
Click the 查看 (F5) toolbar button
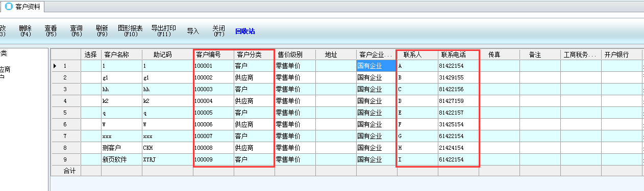[x=51, y=31]
